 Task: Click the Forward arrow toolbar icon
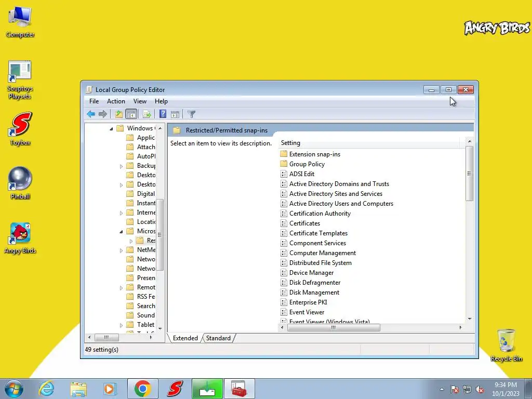click(102, 114)
